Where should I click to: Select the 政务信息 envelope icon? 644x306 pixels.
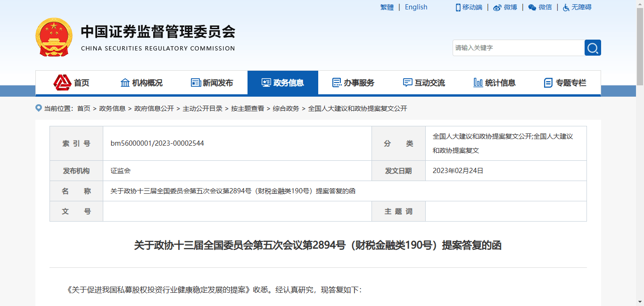(265, 82)
